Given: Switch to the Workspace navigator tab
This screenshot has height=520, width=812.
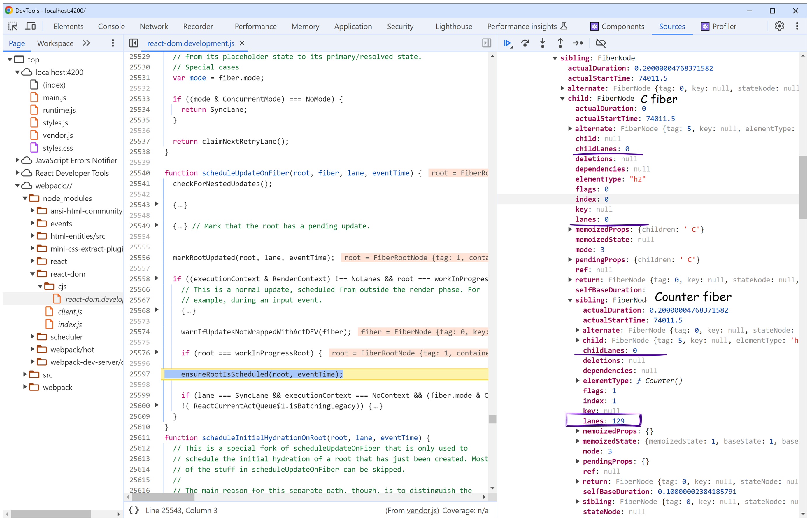Looking at the screenshot, I should point(55,43).
